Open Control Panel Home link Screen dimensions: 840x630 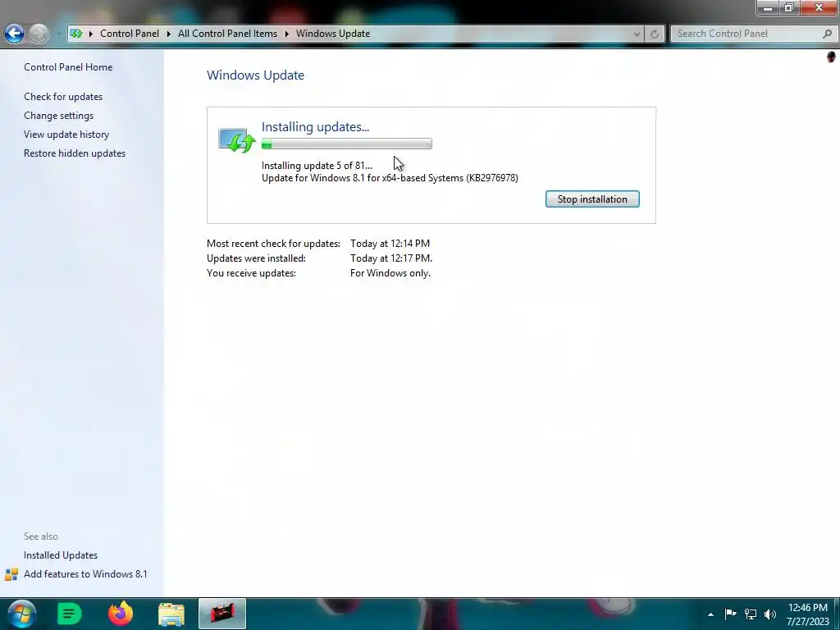(x=68, y=67)
